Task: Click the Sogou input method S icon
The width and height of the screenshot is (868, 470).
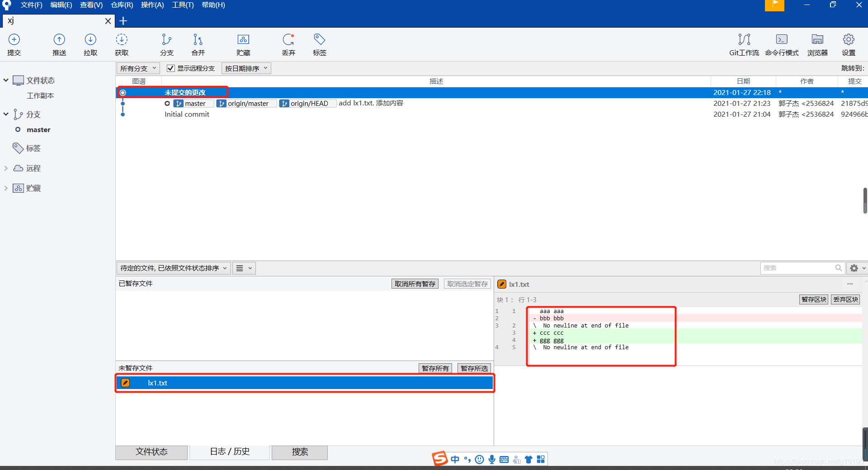Action: 439,459
